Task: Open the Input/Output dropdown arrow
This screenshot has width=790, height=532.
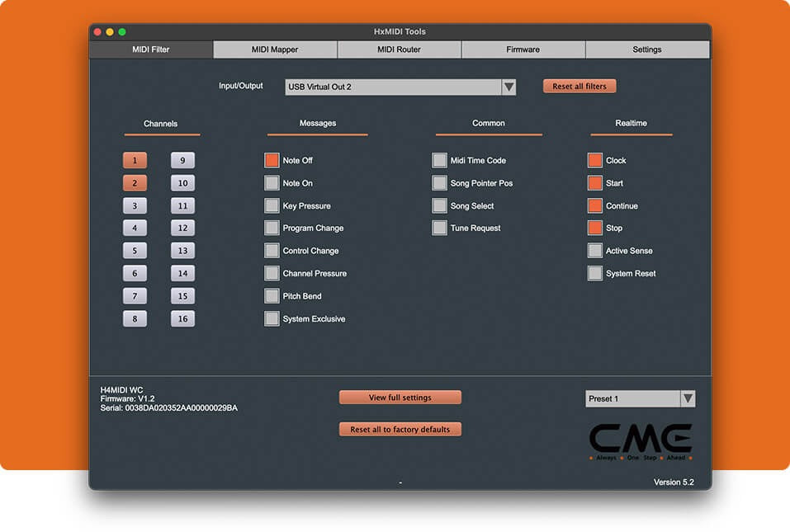Action: pyautogui.click(x=509, y=87)
